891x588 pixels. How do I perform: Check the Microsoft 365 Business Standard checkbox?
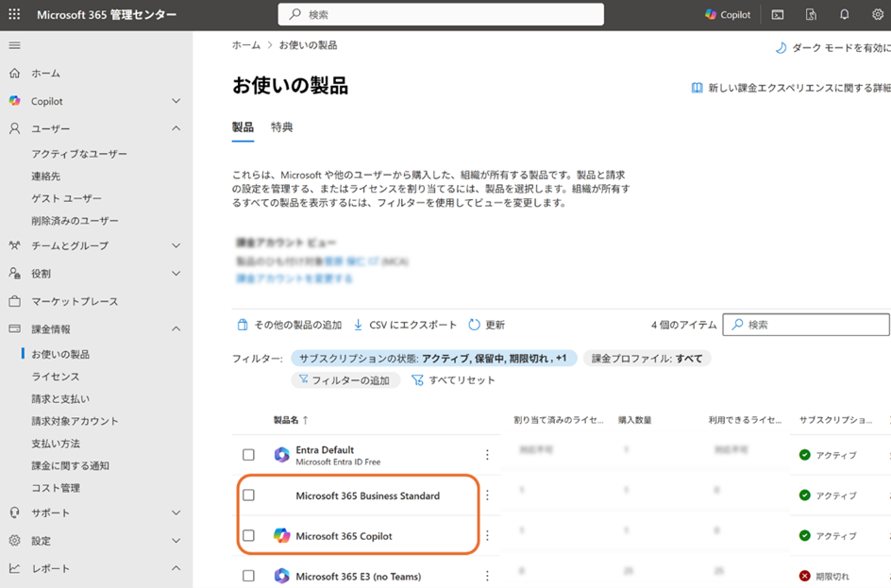tap(248, 496)
